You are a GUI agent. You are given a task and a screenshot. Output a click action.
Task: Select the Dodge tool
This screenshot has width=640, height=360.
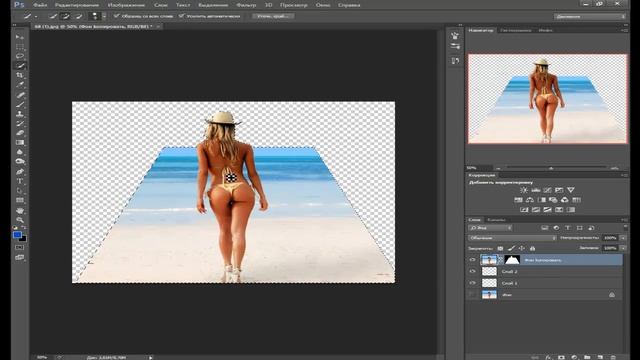click(20, 162)
